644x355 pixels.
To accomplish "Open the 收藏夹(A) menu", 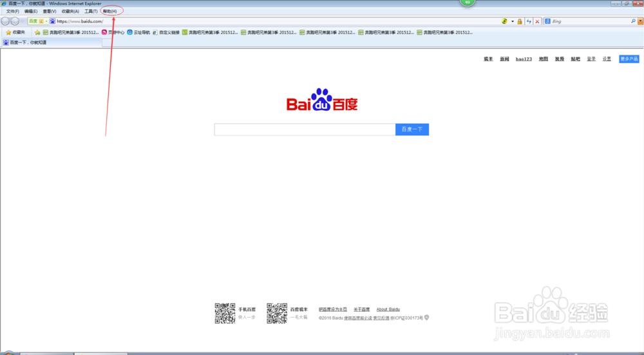I will tap(70, 12).
